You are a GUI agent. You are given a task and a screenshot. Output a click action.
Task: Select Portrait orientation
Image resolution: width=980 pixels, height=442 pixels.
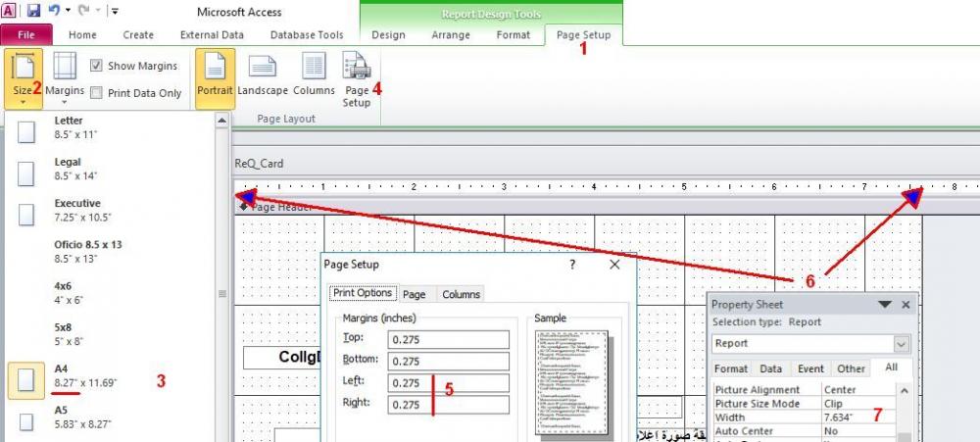pyautogui.click(x=215, y=78)
